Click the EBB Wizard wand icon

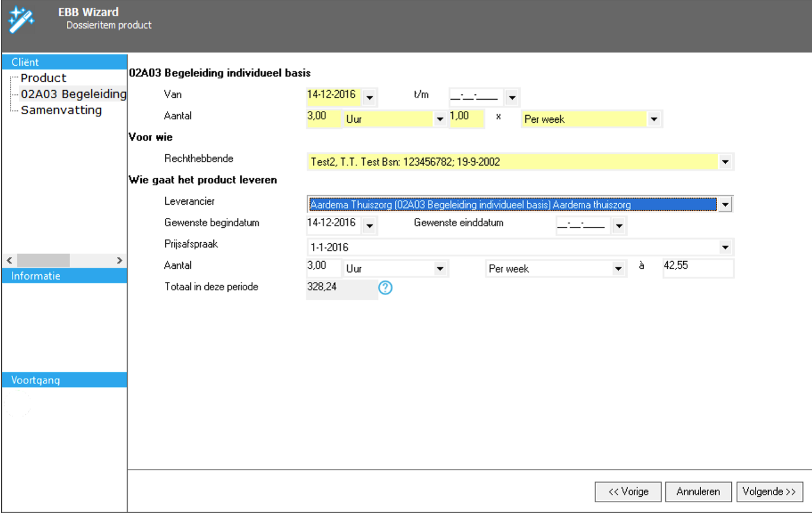pos(21,20)
